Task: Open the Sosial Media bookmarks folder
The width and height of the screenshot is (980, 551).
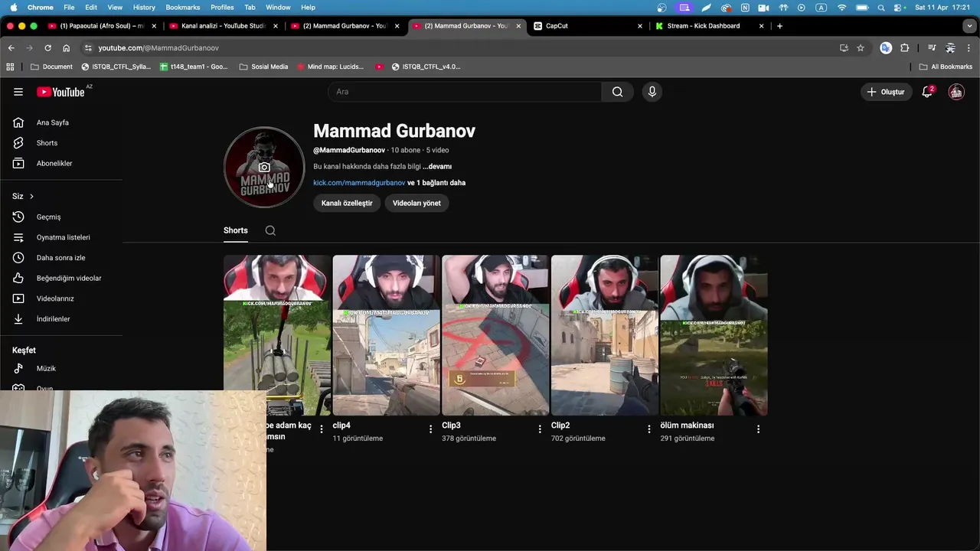Action: point(264,67)
